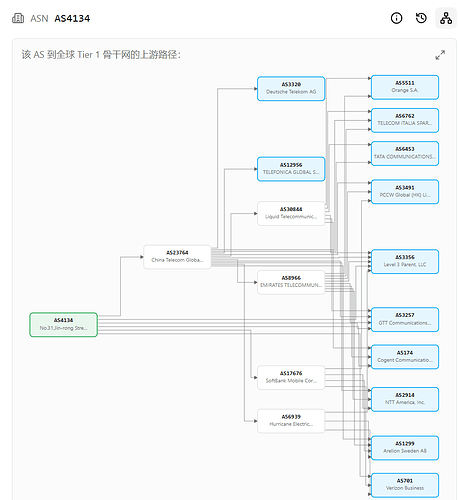Select the AS701 Verizon Business node
This screenshot has width=458, height=500.
[x=405, y=485]
